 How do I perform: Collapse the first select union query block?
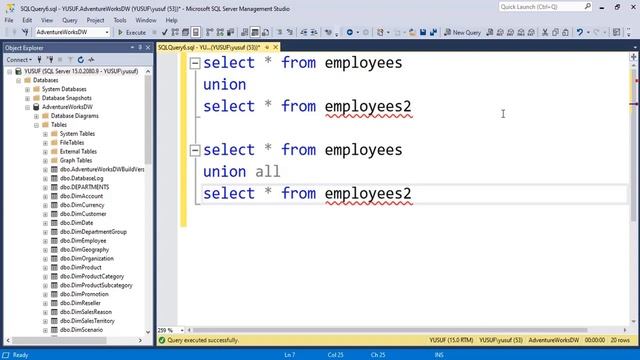pos(195,63)
